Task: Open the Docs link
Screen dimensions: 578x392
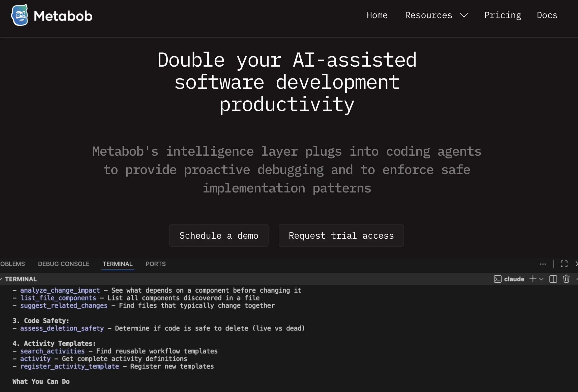Action: [x=547, y=15]
